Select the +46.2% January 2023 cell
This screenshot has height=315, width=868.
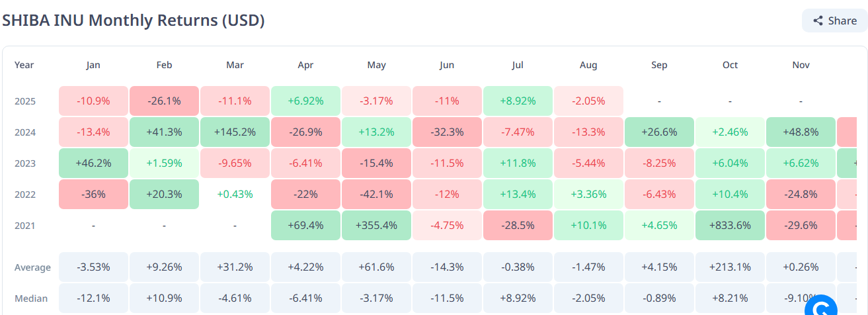[x=93, y=163]
